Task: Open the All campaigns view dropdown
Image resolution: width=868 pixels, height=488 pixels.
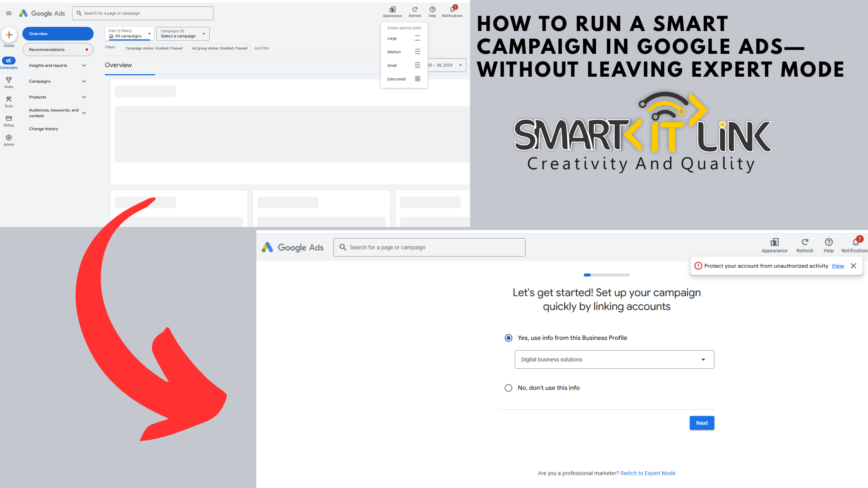Action: tap(129, 34)
